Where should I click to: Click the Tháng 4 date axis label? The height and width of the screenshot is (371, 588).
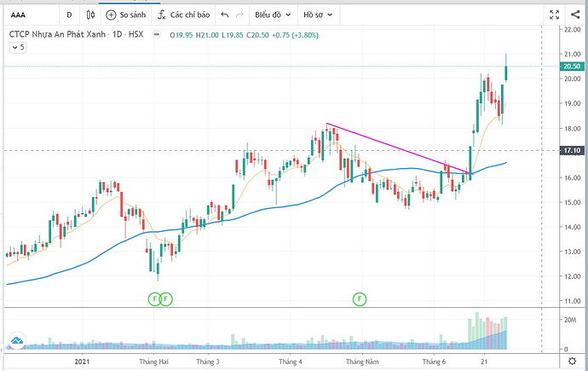click(291, 362)
